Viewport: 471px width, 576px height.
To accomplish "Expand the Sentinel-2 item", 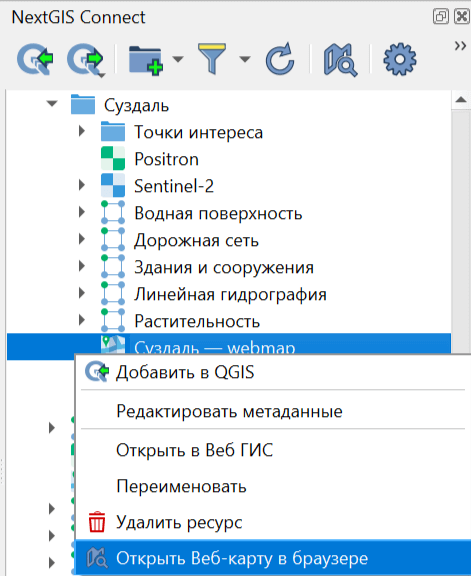I will (x=82, y=185).
